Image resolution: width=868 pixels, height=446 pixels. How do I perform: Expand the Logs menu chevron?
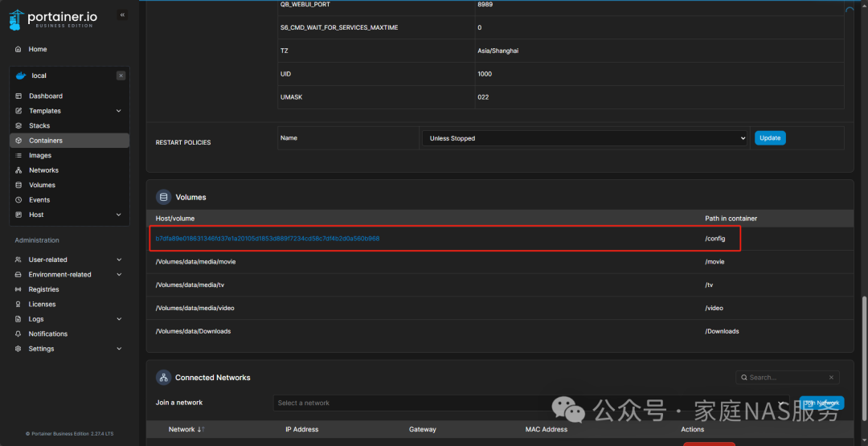pyautogui.click(x=118, y=319)
